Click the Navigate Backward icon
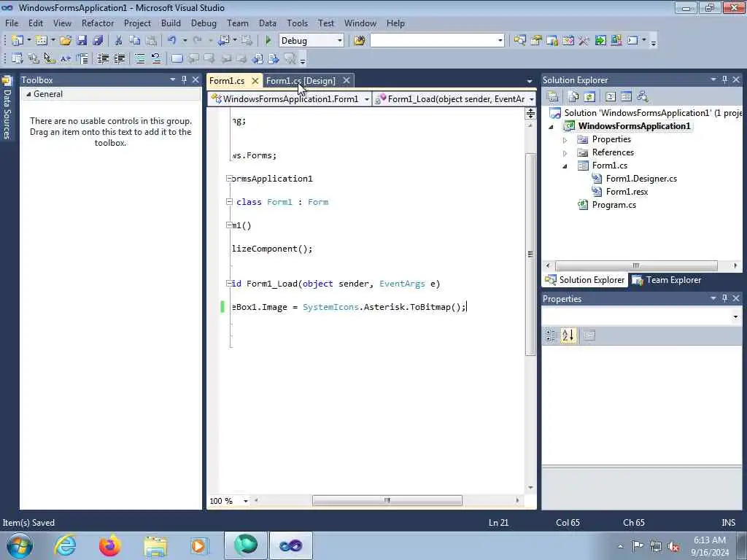The width and height of the screenshot is (747, 560). 223,41
